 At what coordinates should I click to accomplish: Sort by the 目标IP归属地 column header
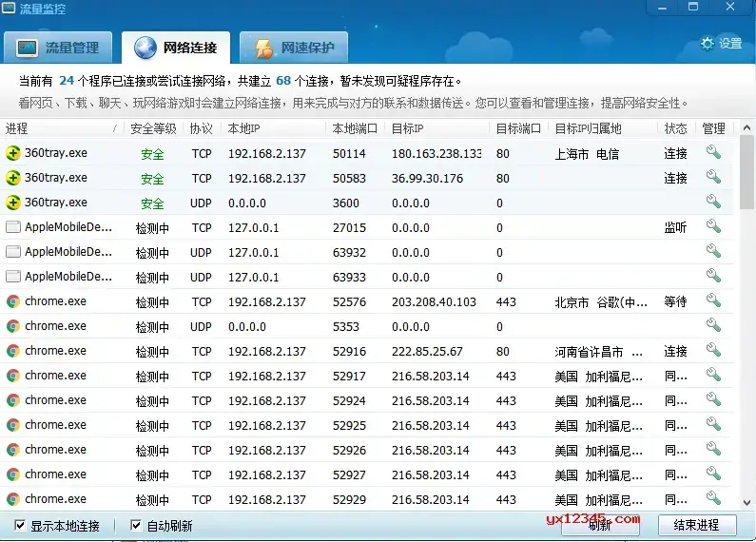tap(604, 128)
